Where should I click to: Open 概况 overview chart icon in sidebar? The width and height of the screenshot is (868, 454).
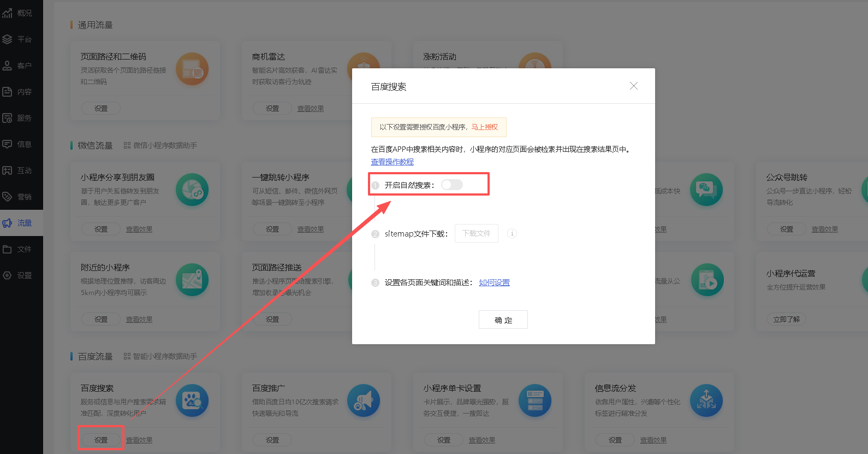click(x=7, y=13)
